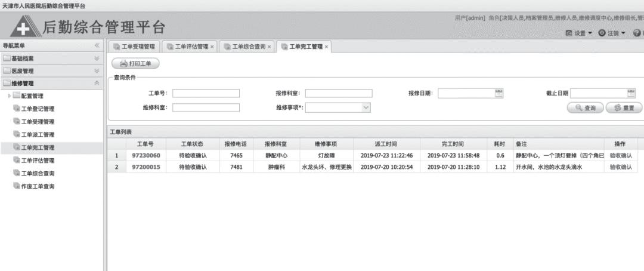This screenshot has width=644, height=271.
Task: Open work order 97230060
Action: click(x=146, y=155)
